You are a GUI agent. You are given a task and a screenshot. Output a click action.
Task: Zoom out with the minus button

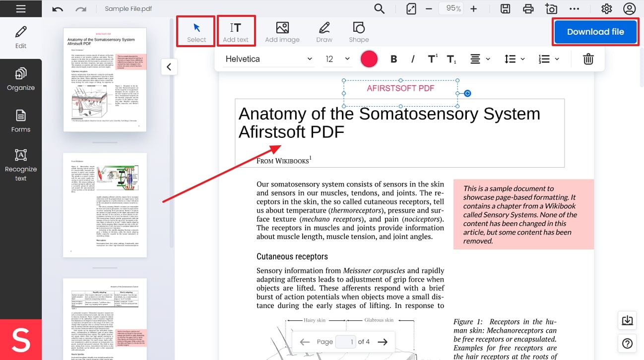coord(429,8)
